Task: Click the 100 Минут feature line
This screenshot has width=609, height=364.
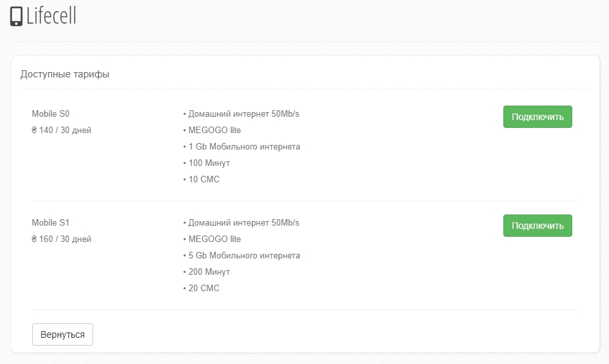Action: 207,163
